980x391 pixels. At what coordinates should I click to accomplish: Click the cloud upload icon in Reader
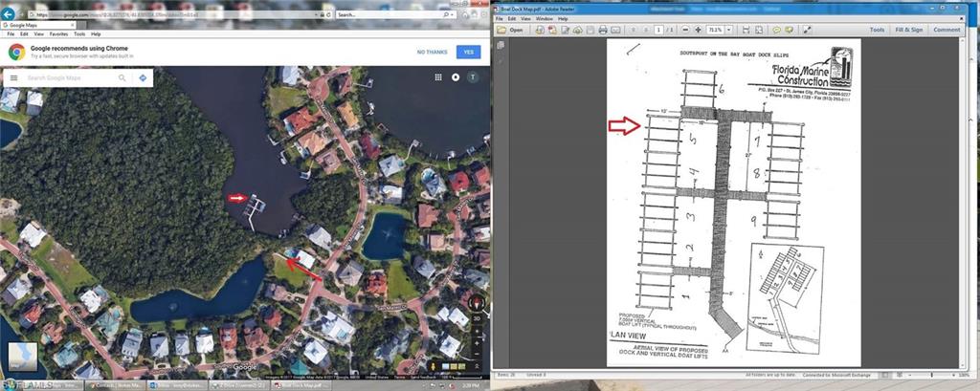(x=577, y=30)
